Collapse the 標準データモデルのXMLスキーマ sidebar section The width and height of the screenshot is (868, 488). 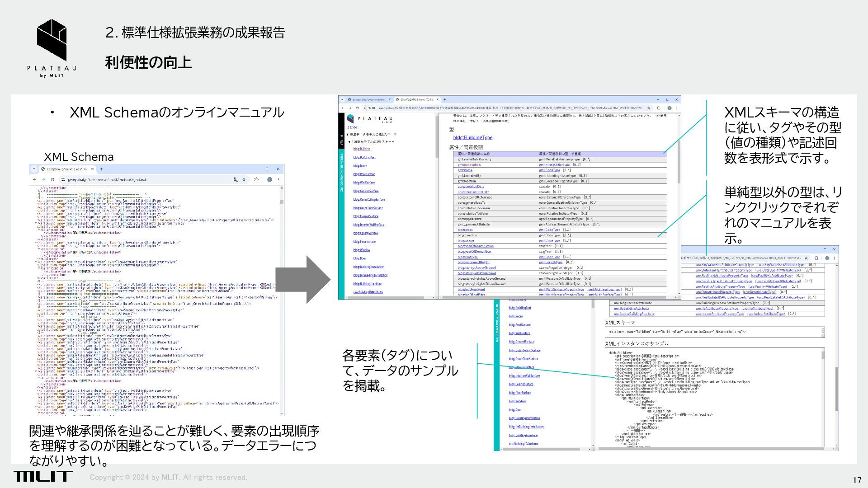coord(348,135)
